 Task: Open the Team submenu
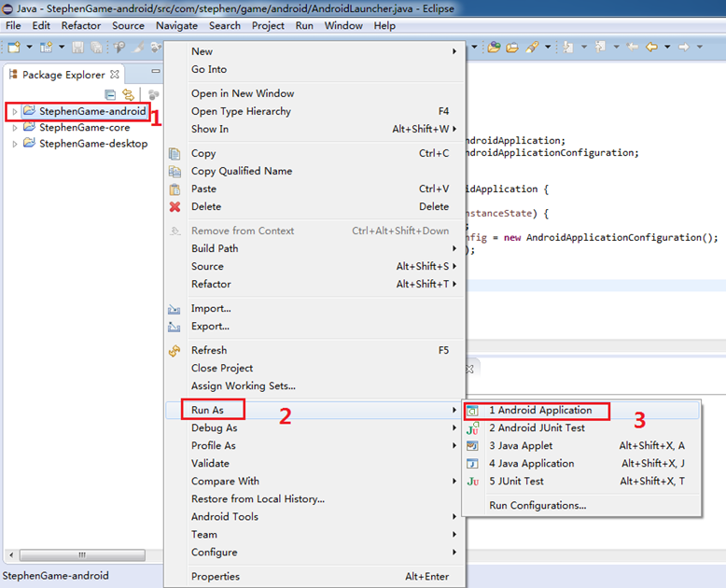(x=314, y=534)
